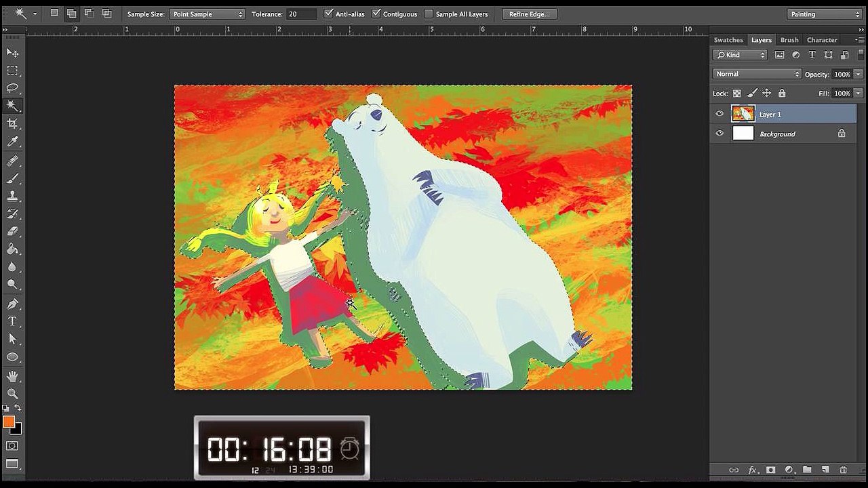Toggle lock transparent pixels

[737, 94]
